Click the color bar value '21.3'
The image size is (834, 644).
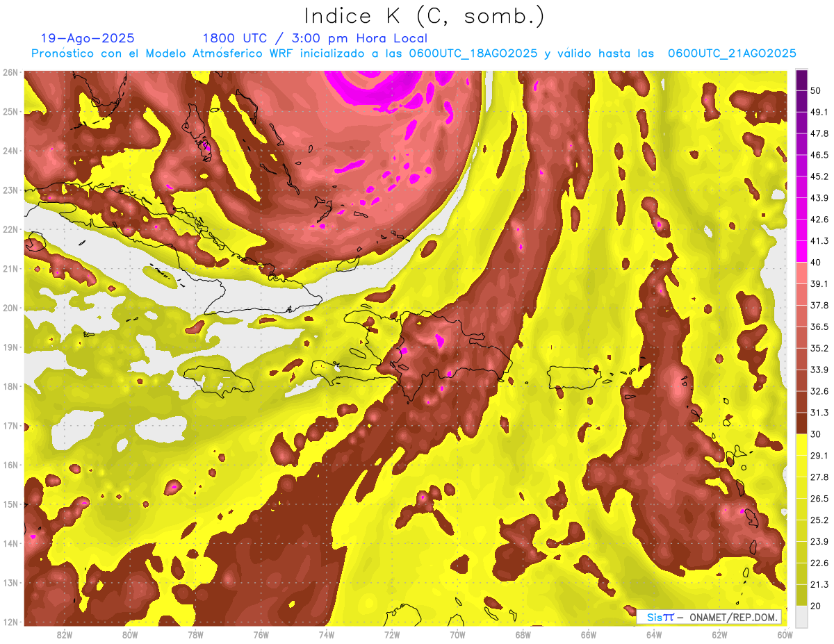pos(819,584)
